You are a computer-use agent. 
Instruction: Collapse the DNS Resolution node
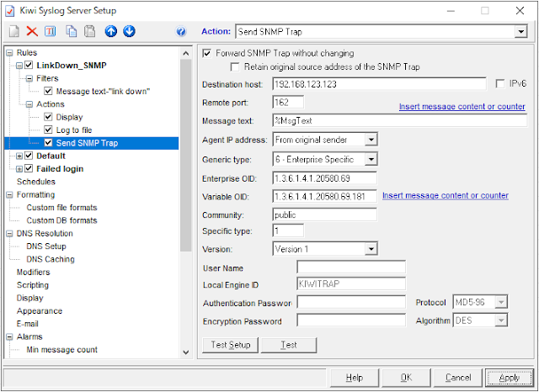point(9,234)
